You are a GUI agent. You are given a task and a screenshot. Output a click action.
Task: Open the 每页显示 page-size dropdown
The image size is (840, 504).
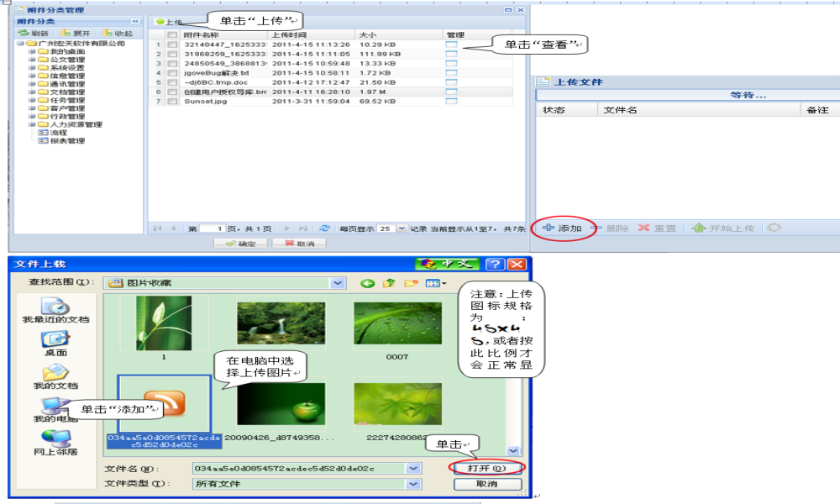pos(402,228)
